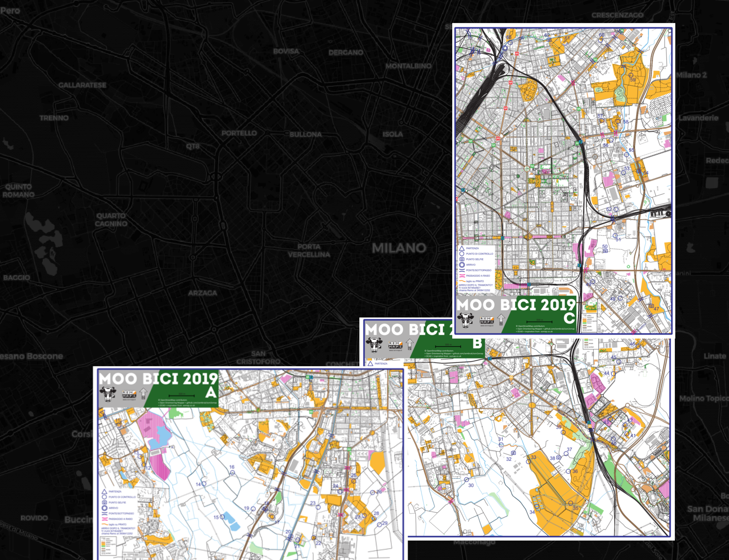The height and width of the screenshot is (560, 729).
Task: Click PONTE/SOTTOPASSO in map A legend
Action: tap(121, 514)
